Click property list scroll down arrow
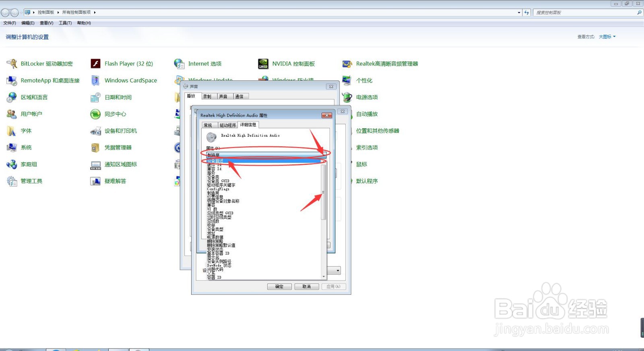Viewport: 644px width, 351px height. tap(324, 277)
